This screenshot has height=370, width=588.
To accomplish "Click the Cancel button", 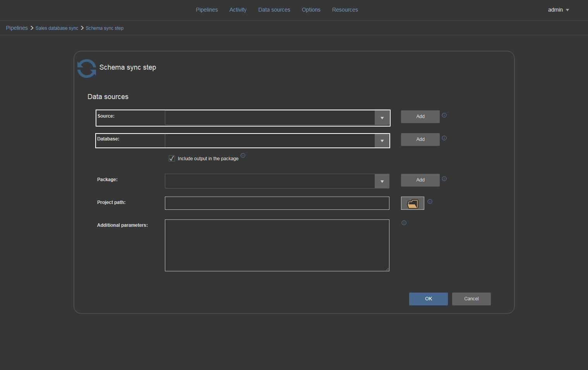I will coord(471,299).
